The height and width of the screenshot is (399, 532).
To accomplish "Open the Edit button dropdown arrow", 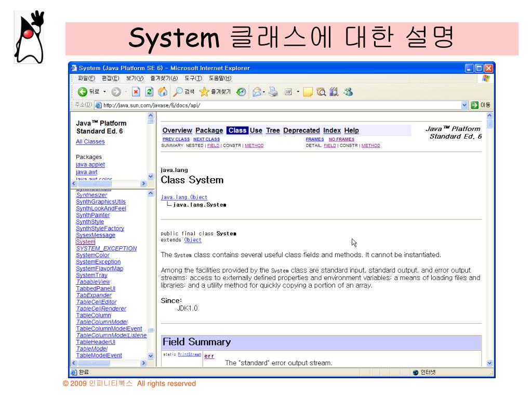I will click(298, 91).
